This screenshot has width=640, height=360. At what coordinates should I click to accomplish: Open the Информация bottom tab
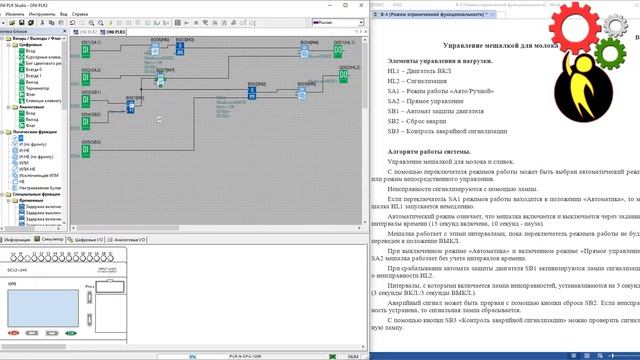tap(16, 240)
